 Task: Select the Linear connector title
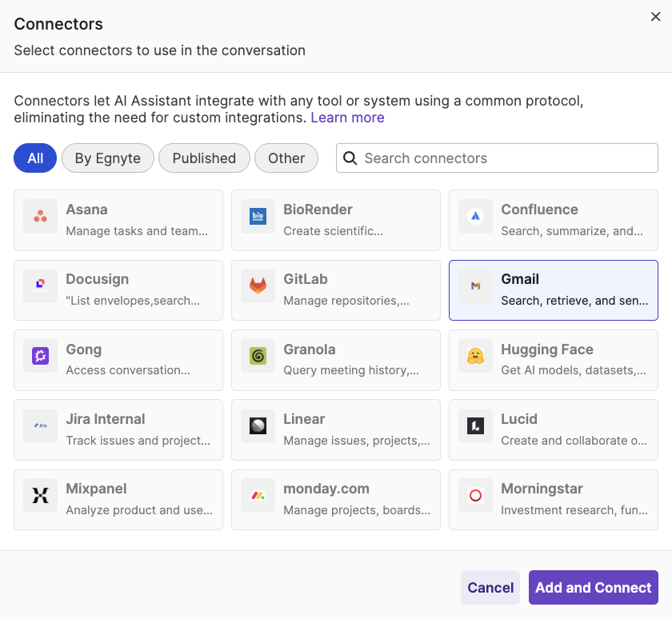pyautogui.click(x=304, y=419)
